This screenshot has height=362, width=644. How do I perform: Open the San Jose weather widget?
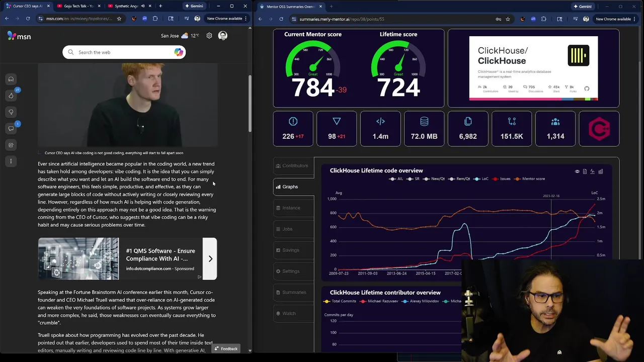180,36
